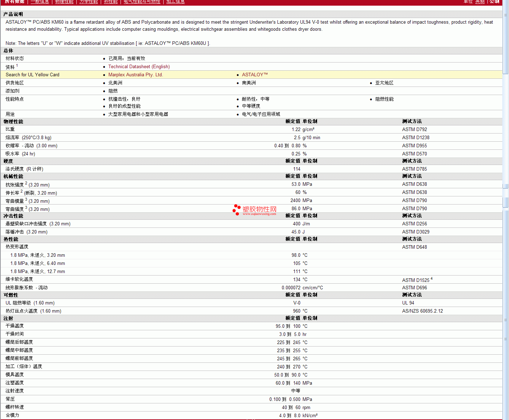Click 弯曲强度 value 86.0 MPa
Viewport: 509px width, 420px height.
302,208
